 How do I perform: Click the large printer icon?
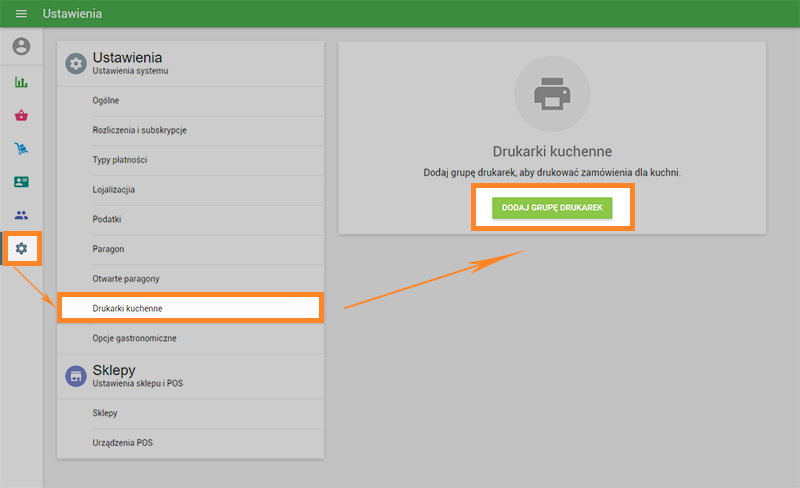tap(552, 94)
